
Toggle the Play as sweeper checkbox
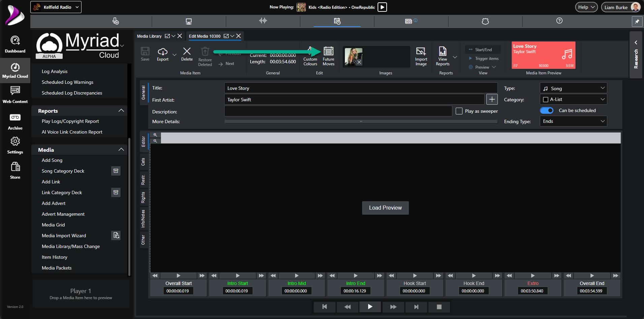(459, 111)
